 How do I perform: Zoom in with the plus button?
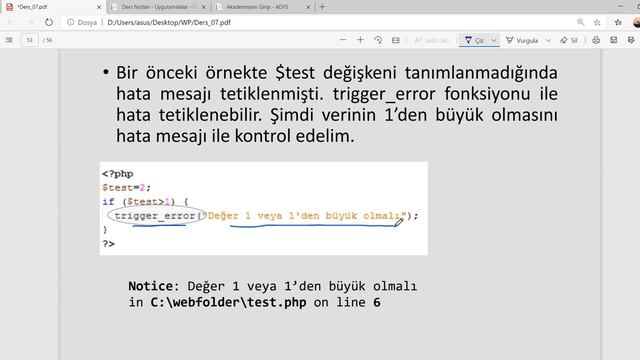click(x=360, y=40)
